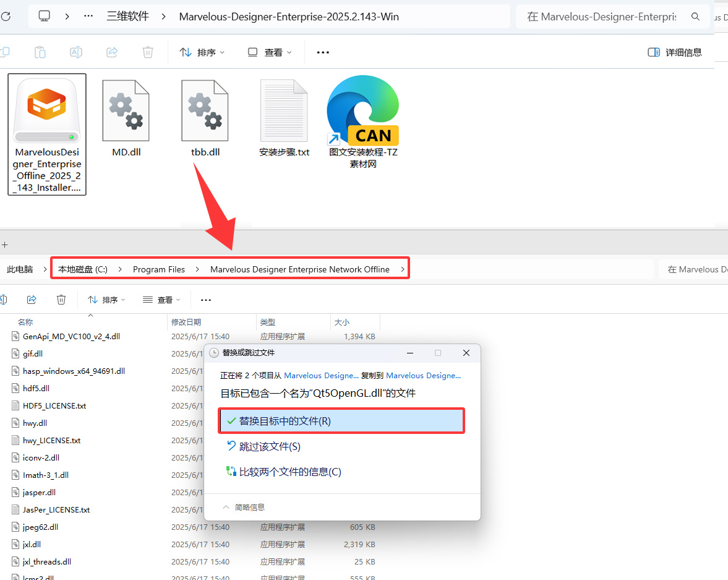
Task: Open more options ellipsis in bottom toolbar
Action: tap(206, 300)
